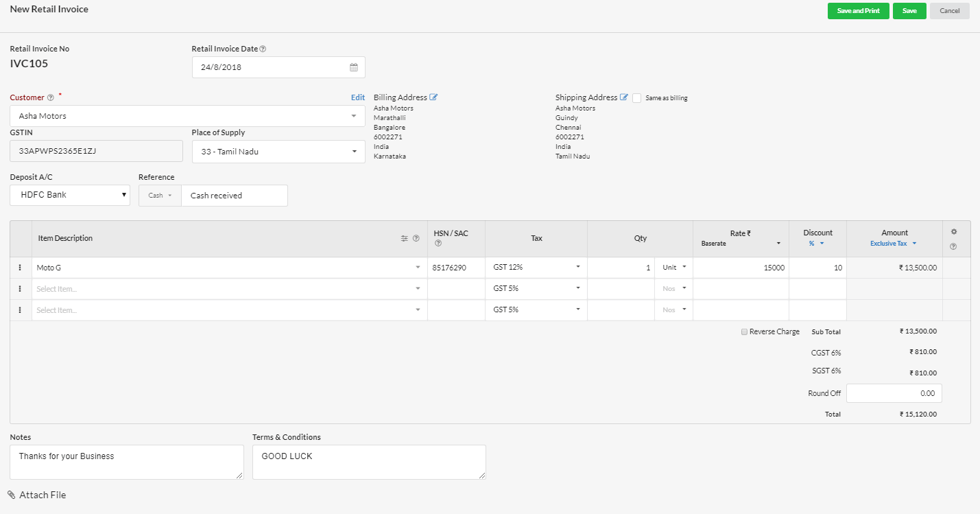Click the Attach File paperclip icon
Image resolution: width=980 pixels, height=514 pixels.
[12, 495]
